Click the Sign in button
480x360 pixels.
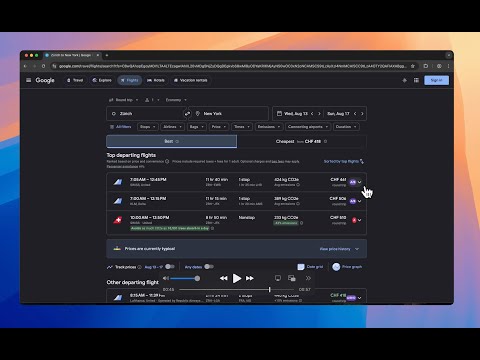pos(436,80)
